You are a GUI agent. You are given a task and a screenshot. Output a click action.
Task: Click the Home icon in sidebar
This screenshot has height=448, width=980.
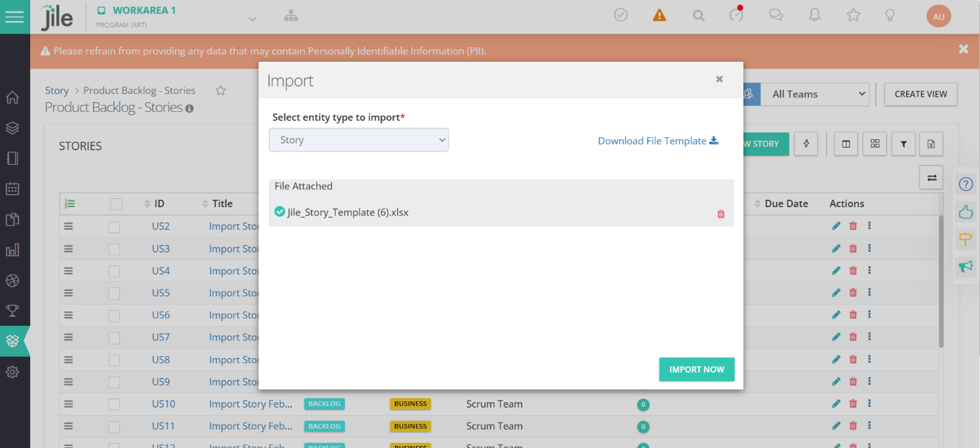pyautogui.click(x=12, y=97)
